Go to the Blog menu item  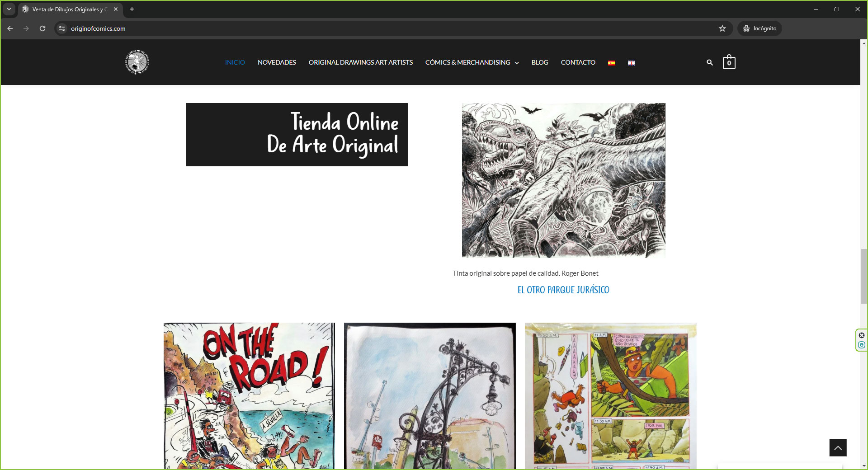coord(539,62)
